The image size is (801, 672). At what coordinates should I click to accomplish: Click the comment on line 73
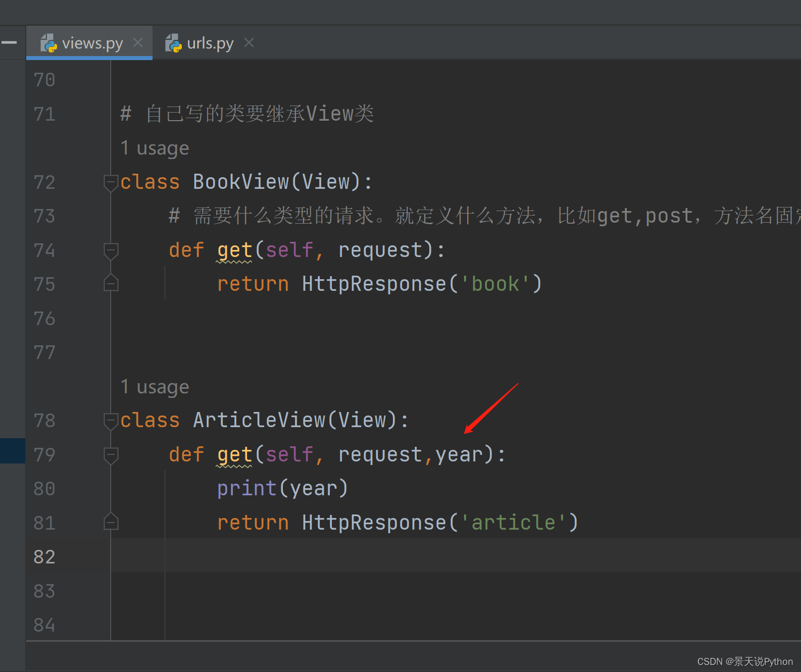coord(485,216)
